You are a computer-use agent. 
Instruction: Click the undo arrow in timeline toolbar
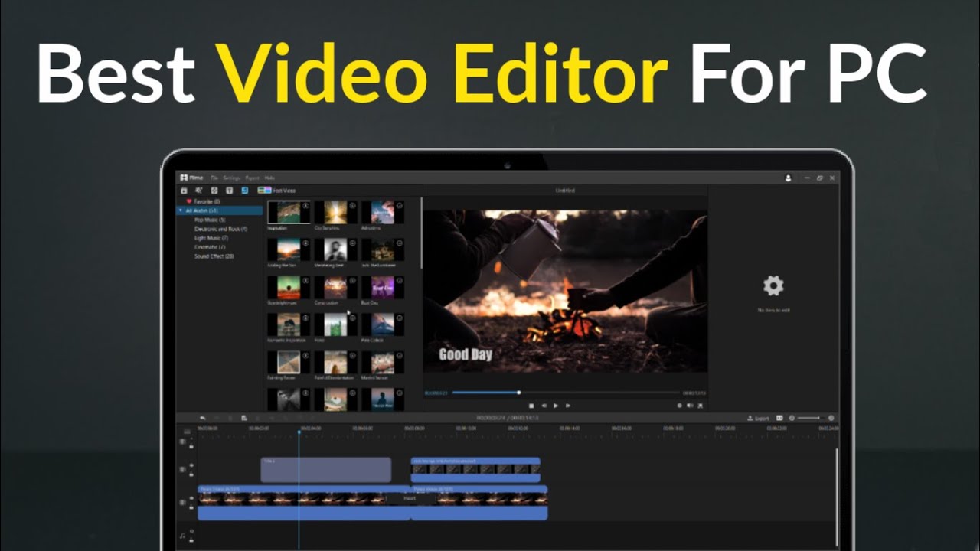pos(203,419)
